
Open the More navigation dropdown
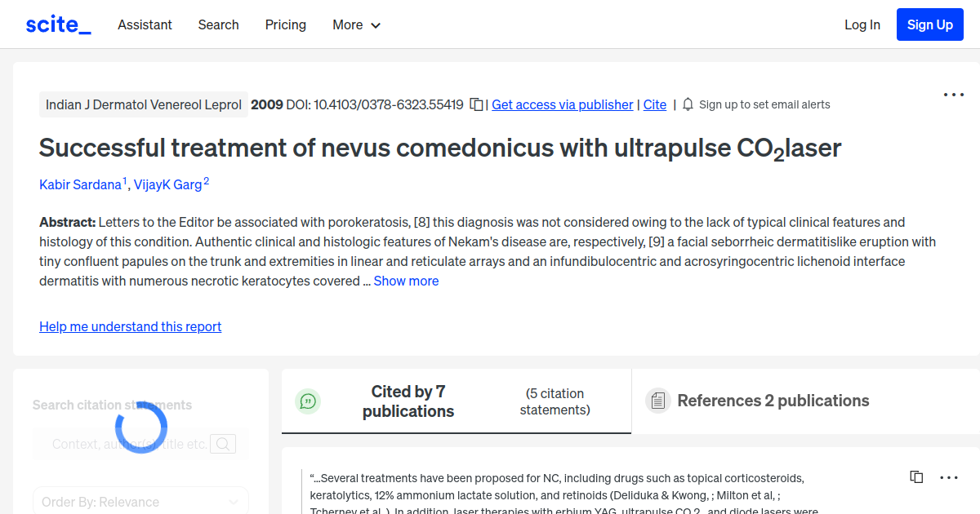click(x=356, y=24)
